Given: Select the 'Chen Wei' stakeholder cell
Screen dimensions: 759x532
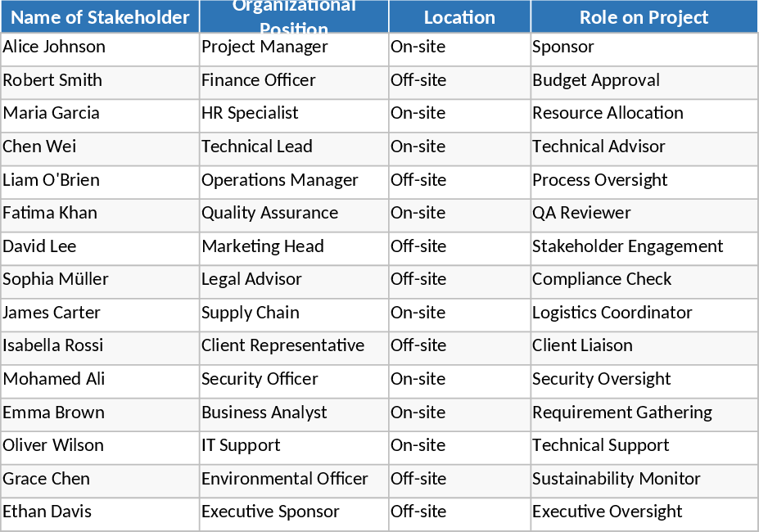Looking at the screenshot, I should click(100, 147).
